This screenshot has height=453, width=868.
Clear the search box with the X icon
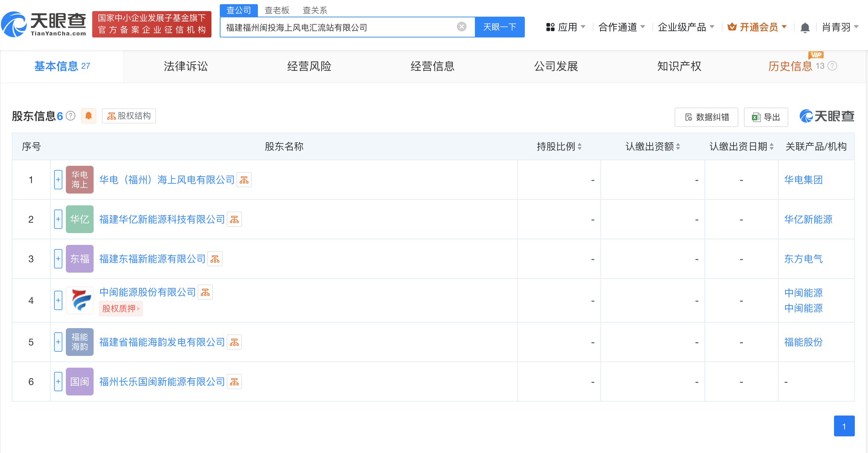461,27
